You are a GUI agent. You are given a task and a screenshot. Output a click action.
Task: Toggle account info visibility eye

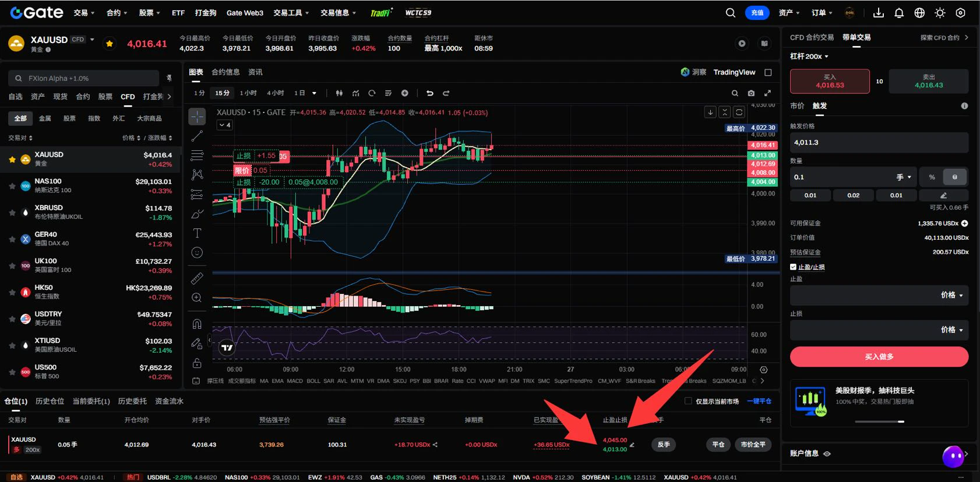tap(827, 453)
